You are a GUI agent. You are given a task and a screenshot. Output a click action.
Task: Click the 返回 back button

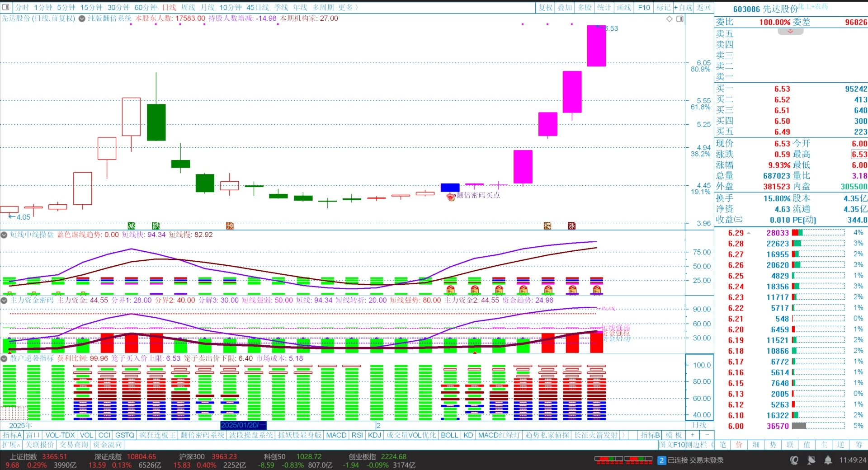(703, 7)
